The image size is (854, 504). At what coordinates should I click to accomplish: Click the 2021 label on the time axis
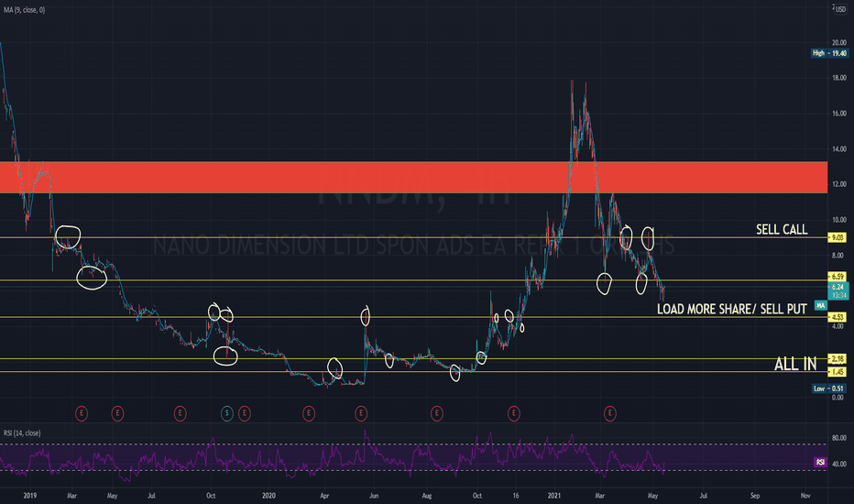(x=553, y=495)
